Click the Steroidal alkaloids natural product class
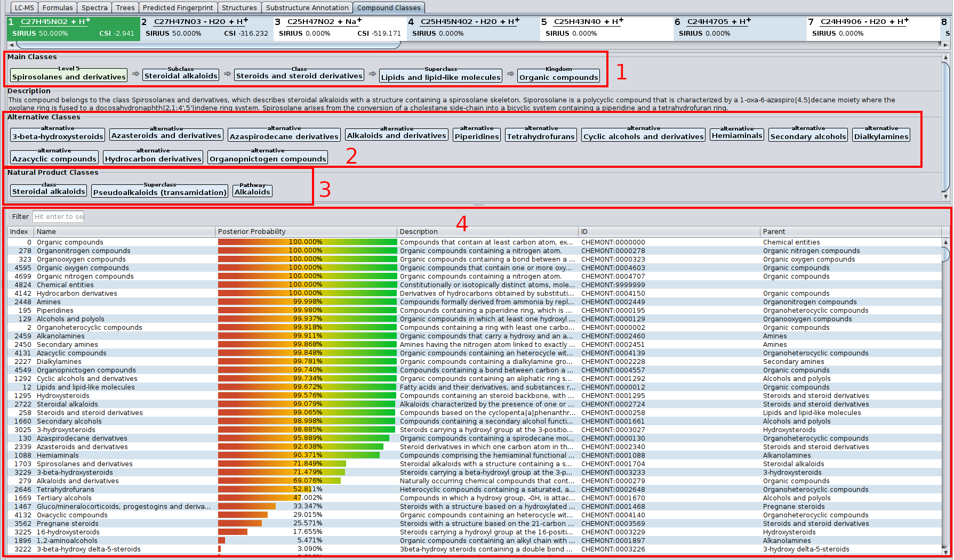954x560 pixels. coord(49,191)
